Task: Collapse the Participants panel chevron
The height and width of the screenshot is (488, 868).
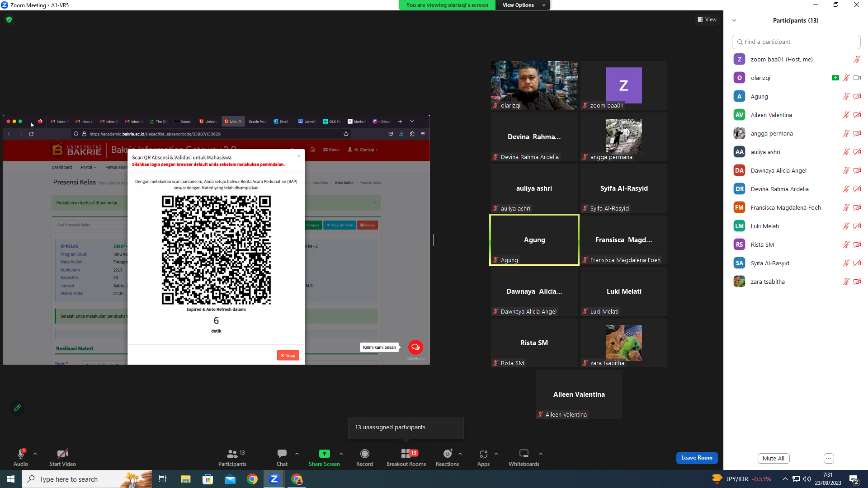Action: (x=734, y=20)
